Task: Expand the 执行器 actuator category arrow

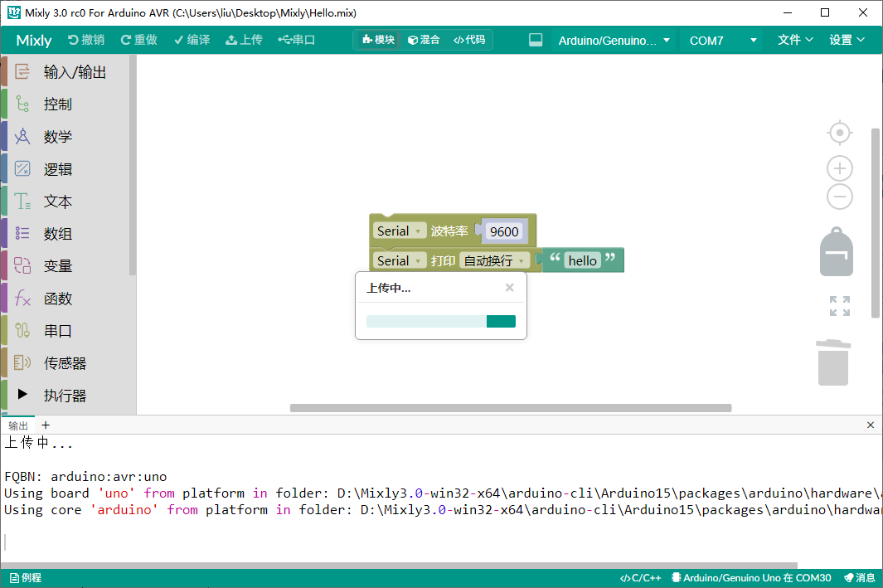Action: pyautogui.click(x=22, y=394)
